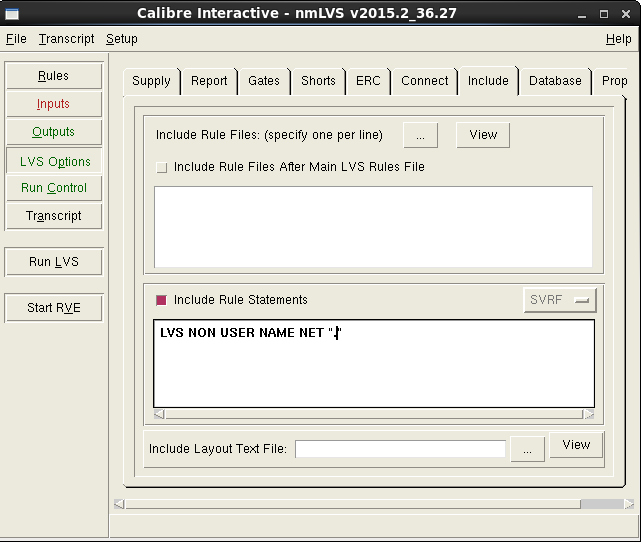The height and width of the screenshot is (542, 641).
Task: Click inside the include rule files list box
Action: (373, 227)
